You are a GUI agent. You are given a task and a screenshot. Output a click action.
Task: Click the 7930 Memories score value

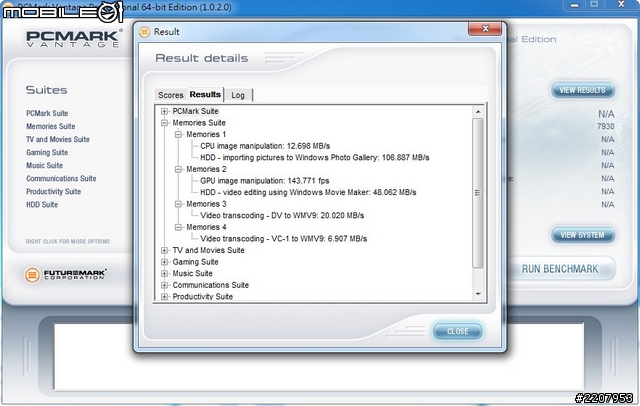point(605,126)
